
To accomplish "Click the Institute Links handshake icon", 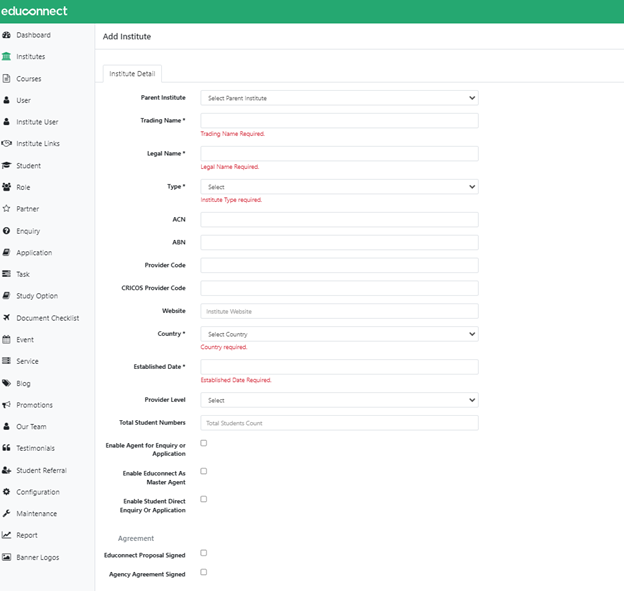I will (6, 143).
